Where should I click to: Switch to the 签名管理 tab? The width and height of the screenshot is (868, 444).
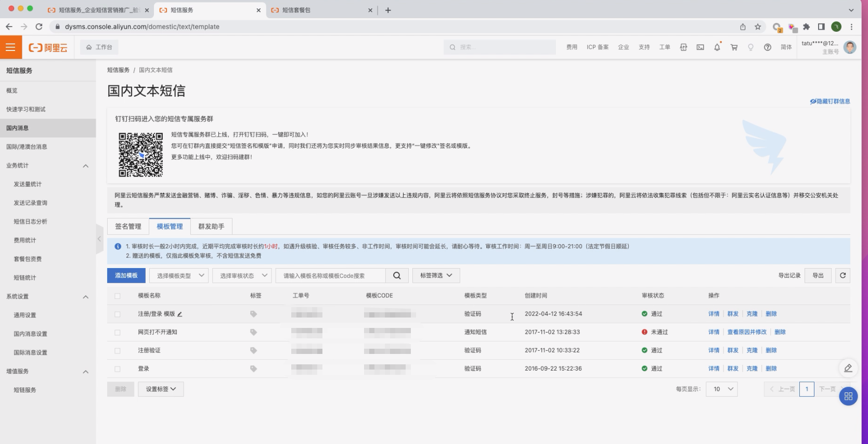tap(128, 226)
